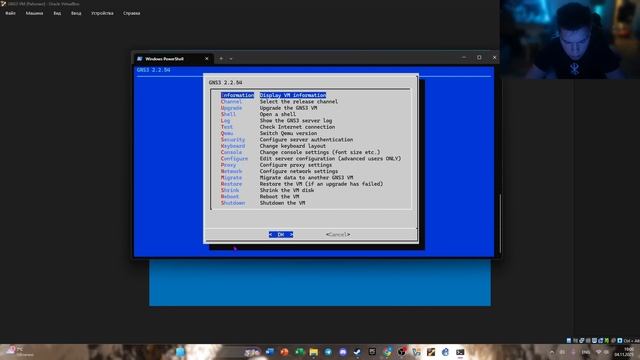Select the Keyboard menu entry
The width and height of the screenshot is (640, 360).
pyautogui.click(x=233, y=146)
